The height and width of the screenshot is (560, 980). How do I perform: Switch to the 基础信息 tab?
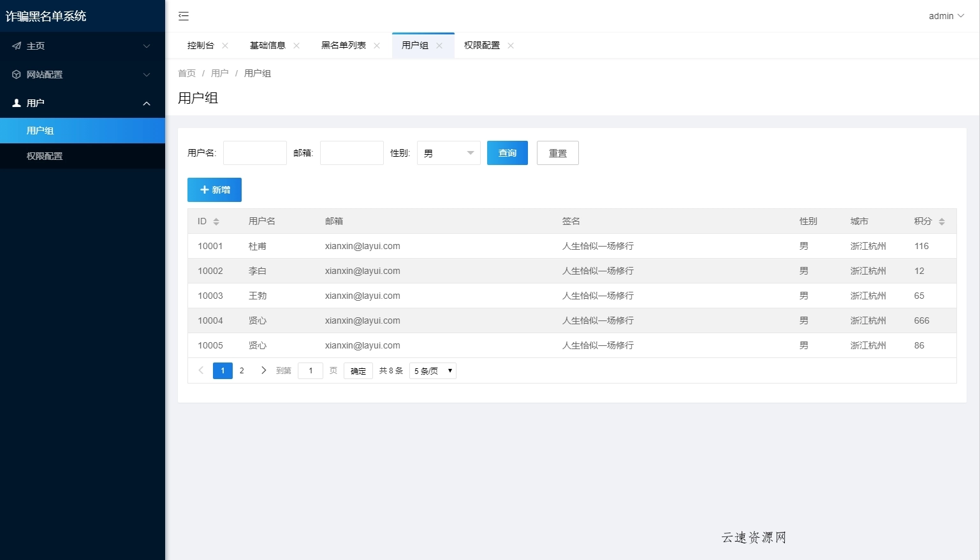[268, 45]
